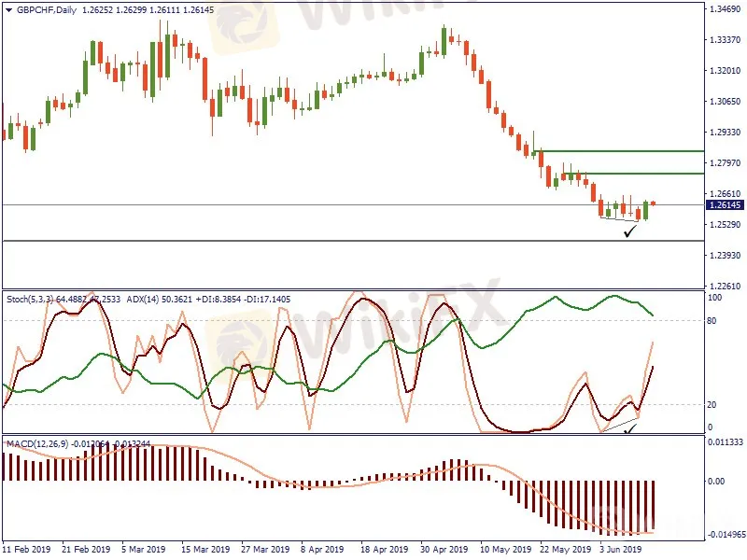
Task: Select the lower green horizontal resistance line
Action: [634, 174]
